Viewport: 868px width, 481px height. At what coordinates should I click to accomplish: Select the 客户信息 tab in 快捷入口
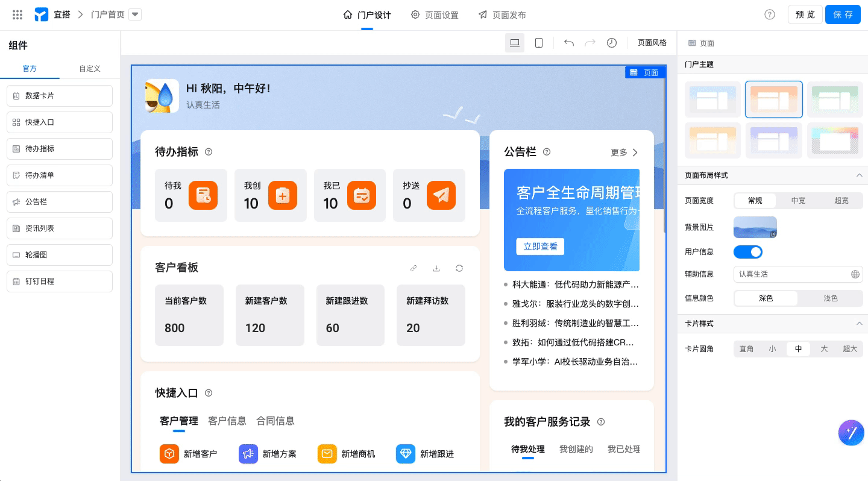coord(227,421)
